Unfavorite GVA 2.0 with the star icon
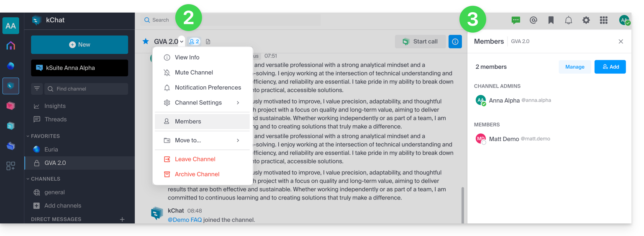Image resolution: width=644 pixels, height=236 pixels. pyautogui.click(x=146, y=41)
